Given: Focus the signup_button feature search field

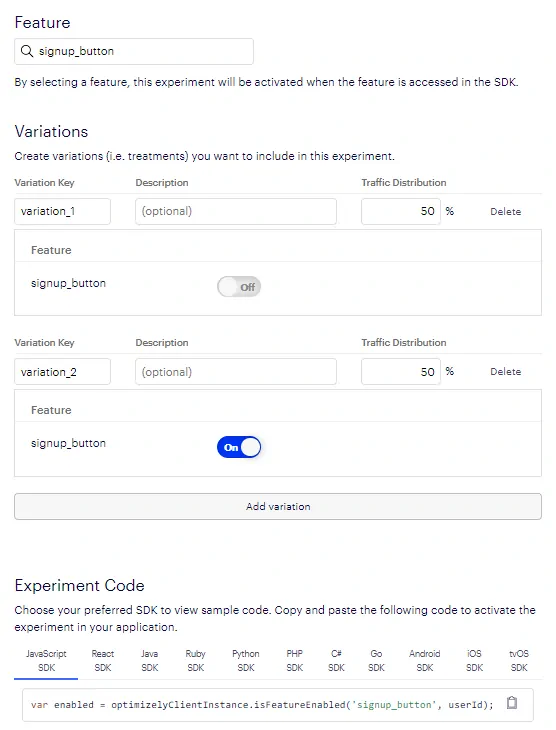Looking at the screenshot, I should coord(134,51).
